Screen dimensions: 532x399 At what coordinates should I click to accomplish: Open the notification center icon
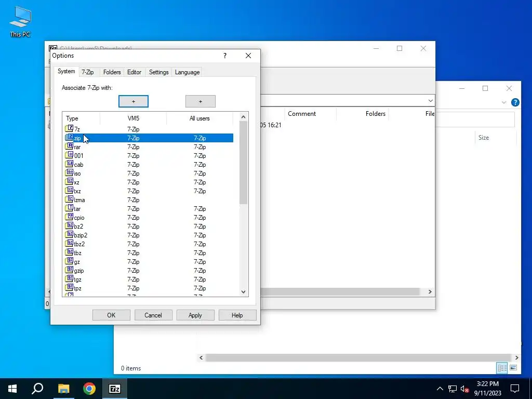click(515, 389)
